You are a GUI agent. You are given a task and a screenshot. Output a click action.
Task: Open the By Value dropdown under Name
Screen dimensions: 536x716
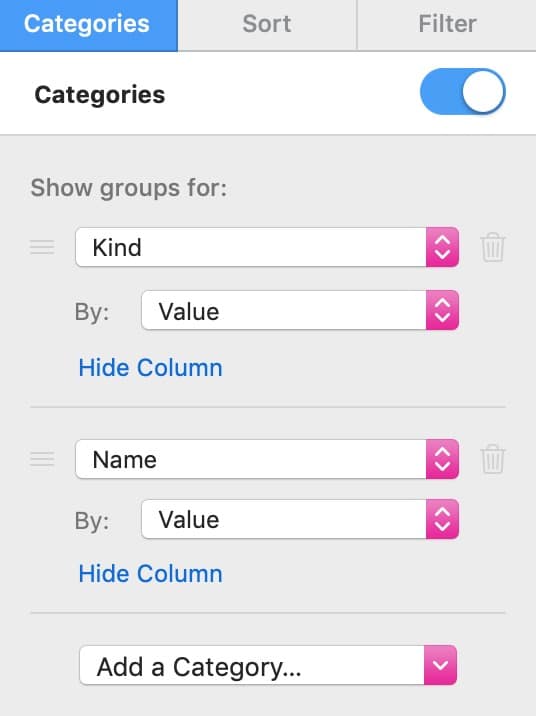(x=300, y=519)
